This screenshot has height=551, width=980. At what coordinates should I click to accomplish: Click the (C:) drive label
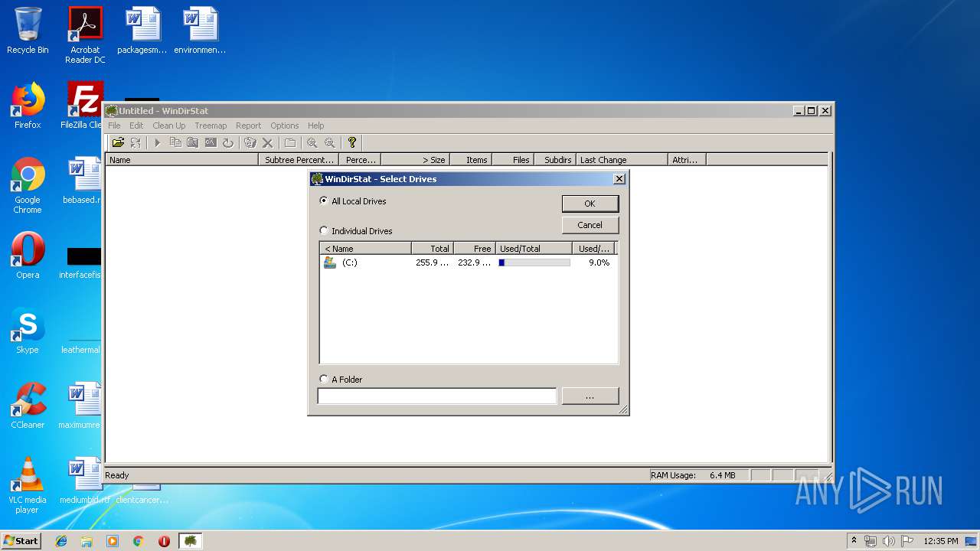tap(350, 262)
